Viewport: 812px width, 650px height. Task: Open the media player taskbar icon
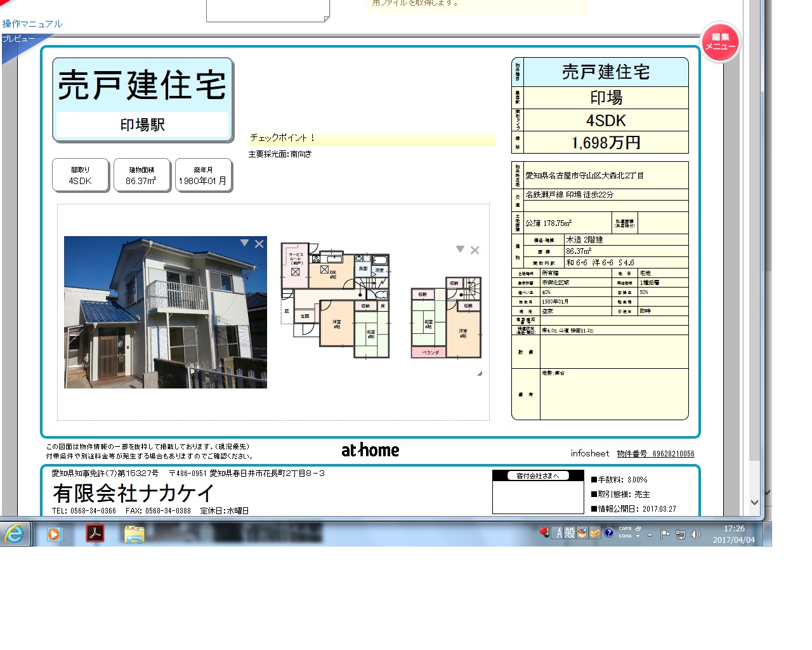pos(55,534)
